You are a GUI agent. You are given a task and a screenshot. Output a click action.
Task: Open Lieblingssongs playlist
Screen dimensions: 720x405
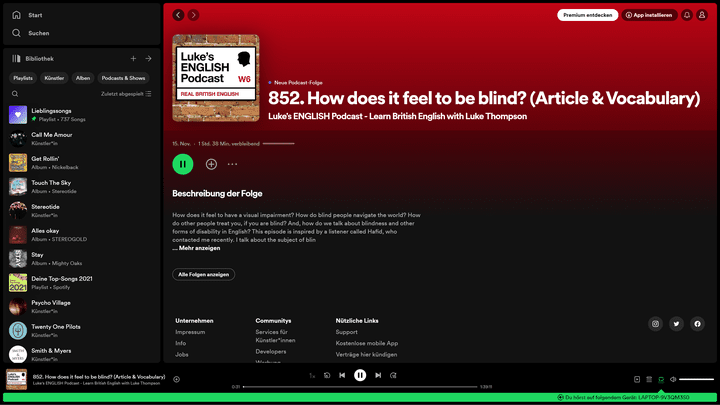[82, 115]
